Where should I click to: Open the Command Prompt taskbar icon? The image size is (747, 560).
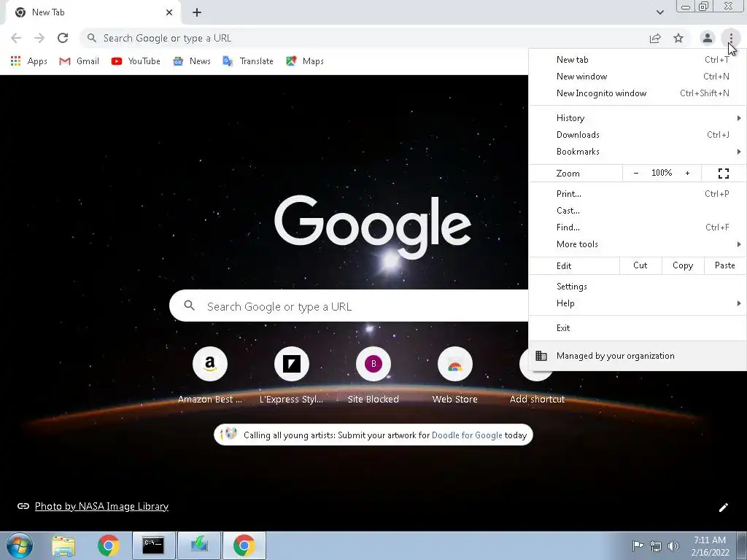[153, 545]
